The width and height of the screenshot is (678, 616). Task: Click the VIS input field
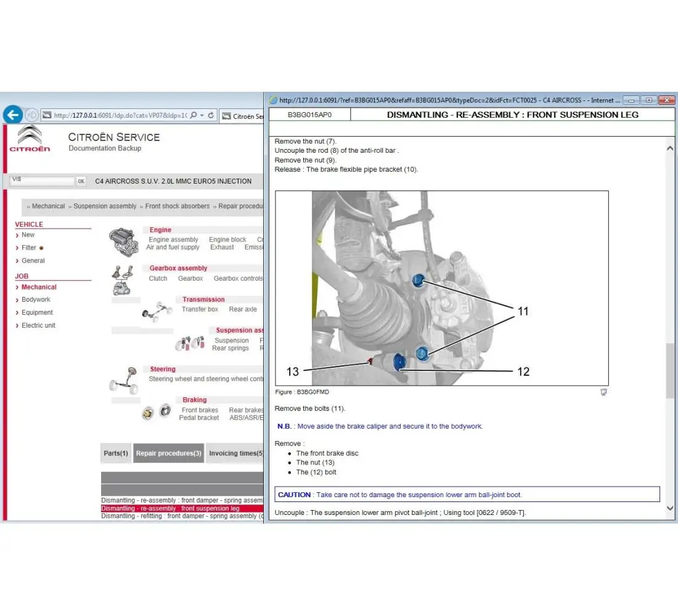pyautogui.click(x=43, y=180)
